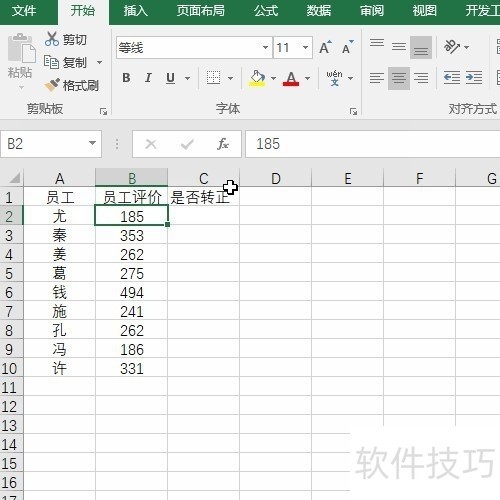
Task: Select cell containing 353
Action: point(132,235)
